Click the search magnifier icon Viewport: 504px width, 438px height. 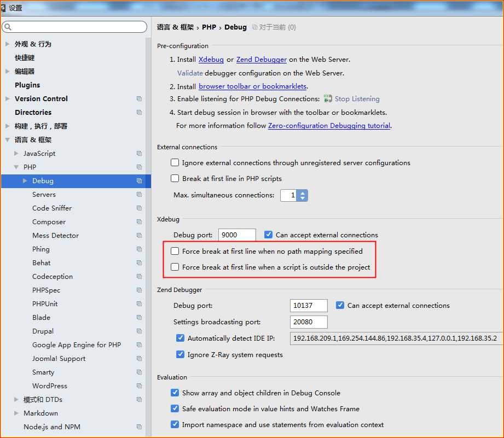pyautogui.click(x=8, y=27)
